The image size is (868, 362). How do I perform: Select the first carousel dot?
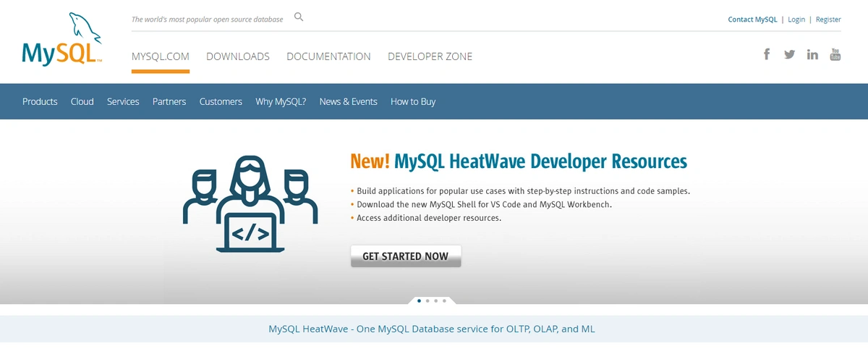pos(420,300)
